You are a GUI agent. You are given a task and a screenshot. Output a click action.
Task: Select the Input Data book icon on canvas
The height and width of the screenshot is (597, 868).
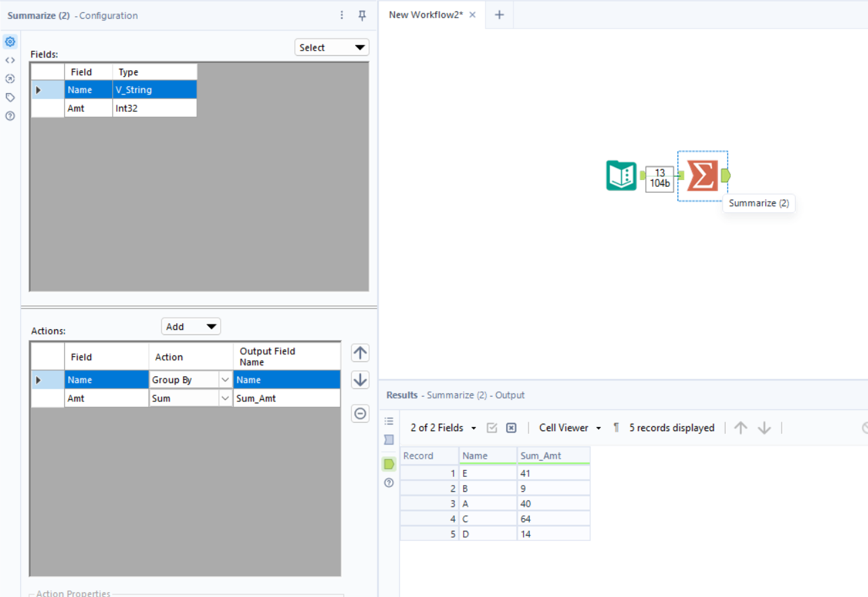[x=621, y=175]
